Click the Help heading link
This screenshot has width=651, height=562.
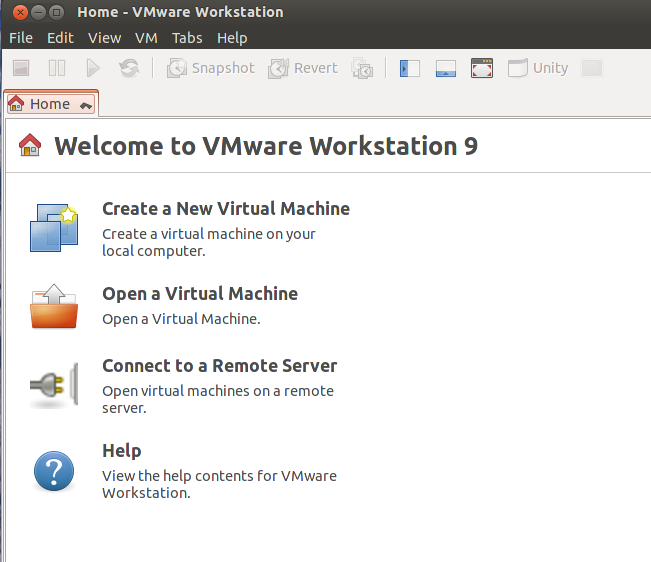[122, 451]
